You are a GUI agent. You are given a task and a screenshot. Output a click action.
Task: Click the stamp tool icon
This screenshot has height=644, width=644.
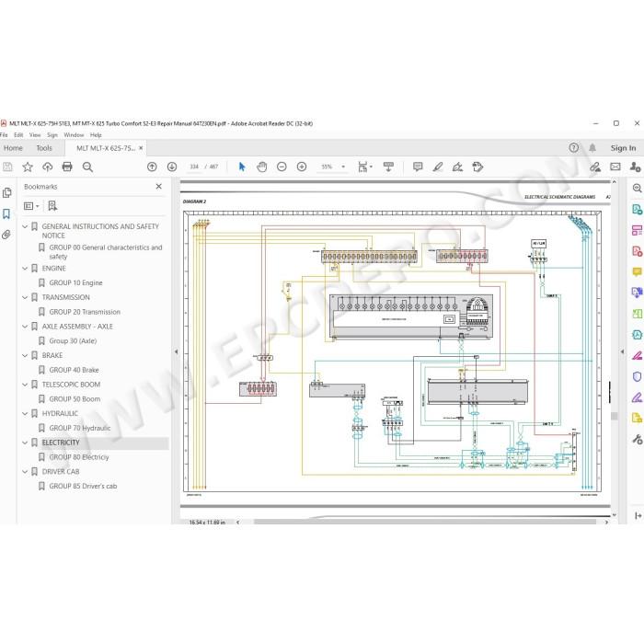(477, 167)
